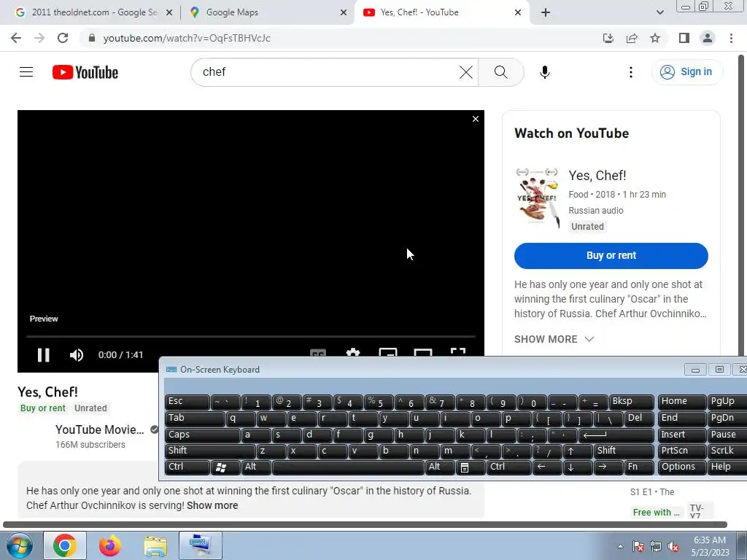
Task: Go back with the browser back arrow
Action: [16, 38]
